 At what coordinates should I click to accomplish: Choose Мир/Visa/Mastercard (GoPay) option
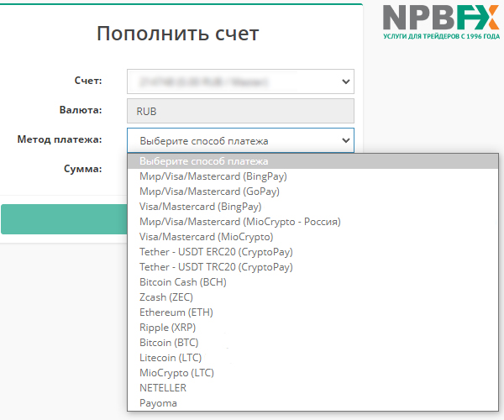(x=312, y=192)
